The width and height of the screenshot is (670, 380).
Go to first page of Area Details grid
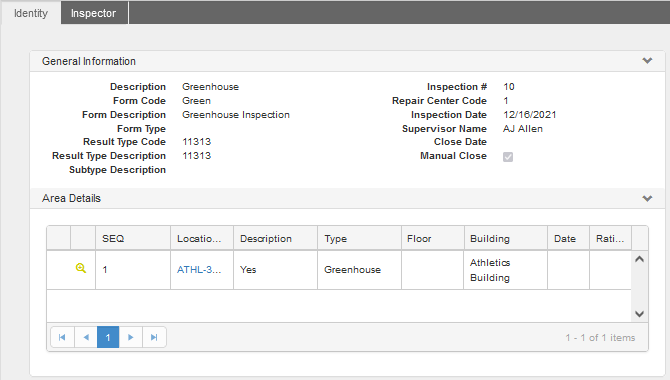(62, 337)
